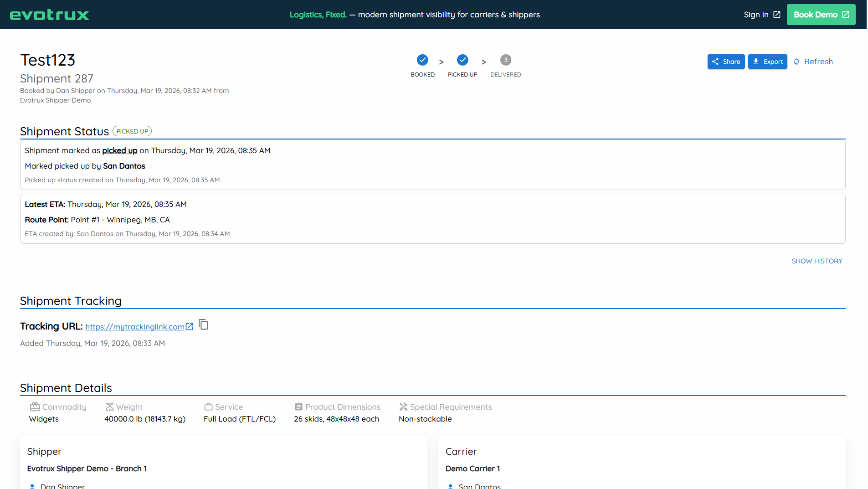The width and height of the screenshot is (868, 489).
Task: Click the Service briefcase icon
Action: coord(209,407)
